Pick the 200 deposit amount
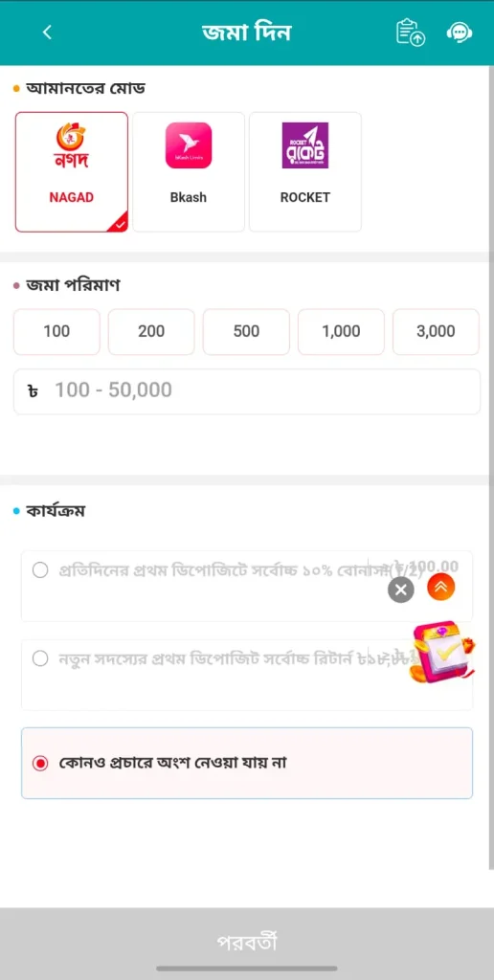 tap(151, 332)
